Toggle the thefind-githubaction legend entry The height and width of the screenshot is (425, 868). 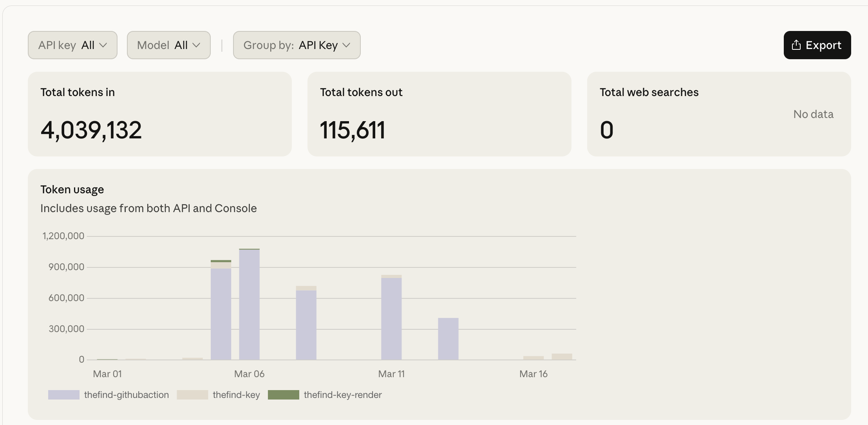[x=126, y=395]
